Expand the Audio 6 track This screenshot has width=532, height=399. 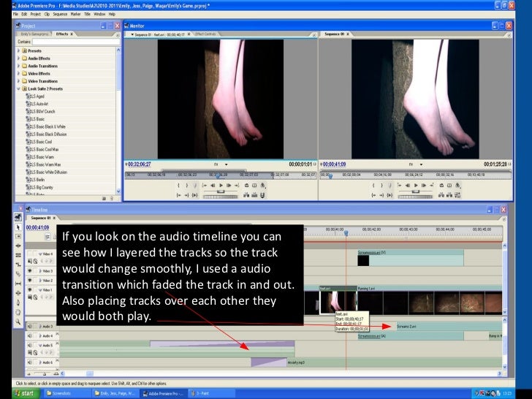[x=41, y=362]
